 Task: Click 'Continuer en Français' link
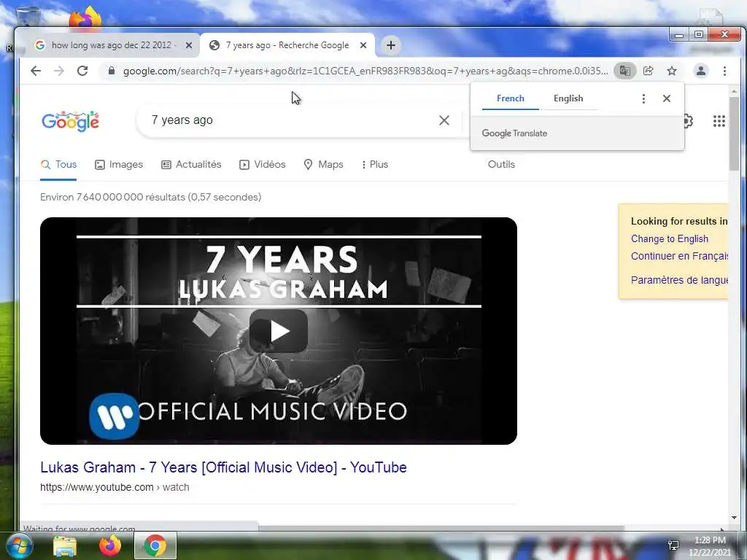(679, 256)
